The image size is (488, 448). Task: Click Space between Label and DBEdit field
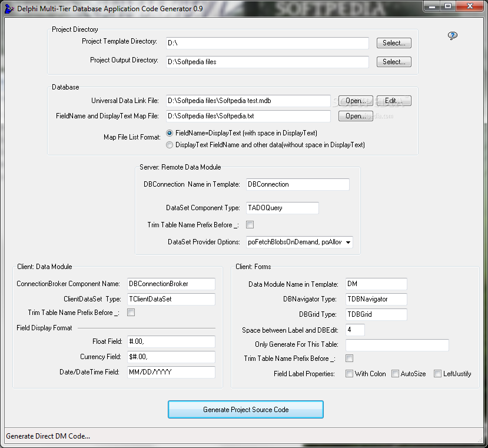[x=355, y=330]
